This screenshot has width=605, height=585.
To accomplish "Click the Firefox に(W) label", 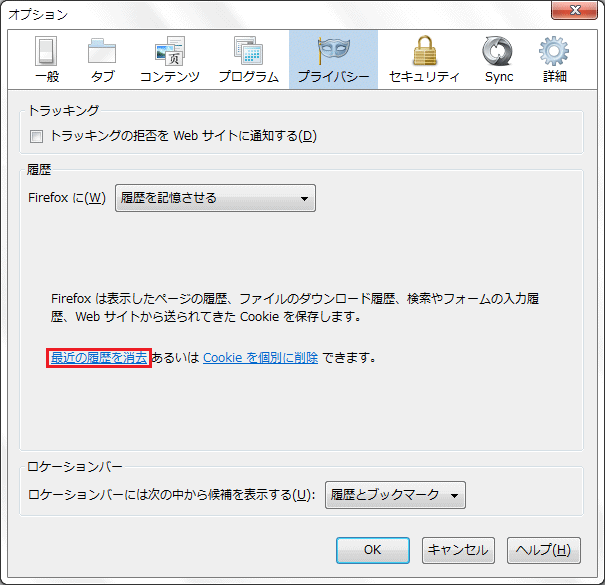I will tap(67, 198).
